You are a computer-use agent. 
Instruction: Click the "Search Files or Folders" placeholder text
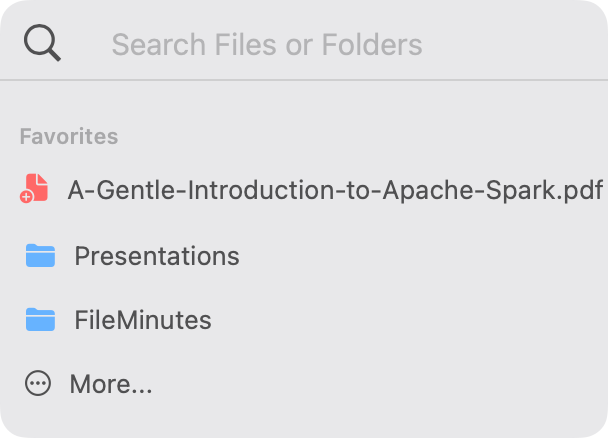pyautogui.click(x=266, y=44)
